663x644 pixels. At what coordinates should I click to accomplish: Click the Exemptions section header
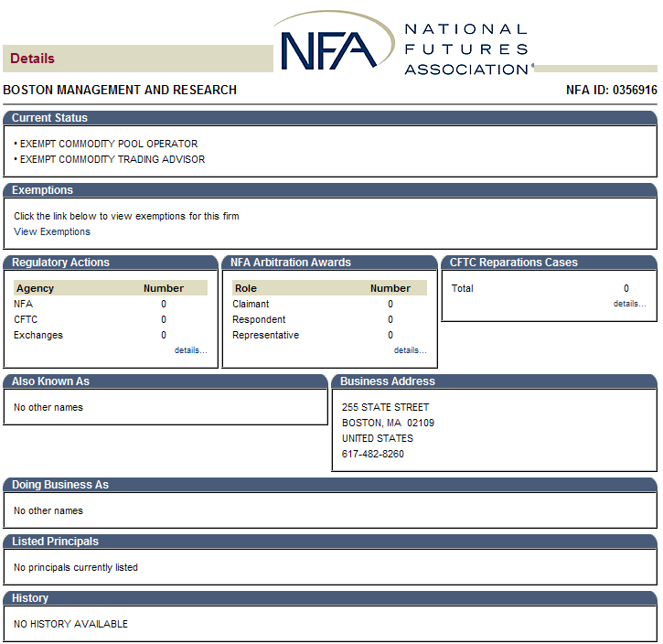[x=42, y=190]
